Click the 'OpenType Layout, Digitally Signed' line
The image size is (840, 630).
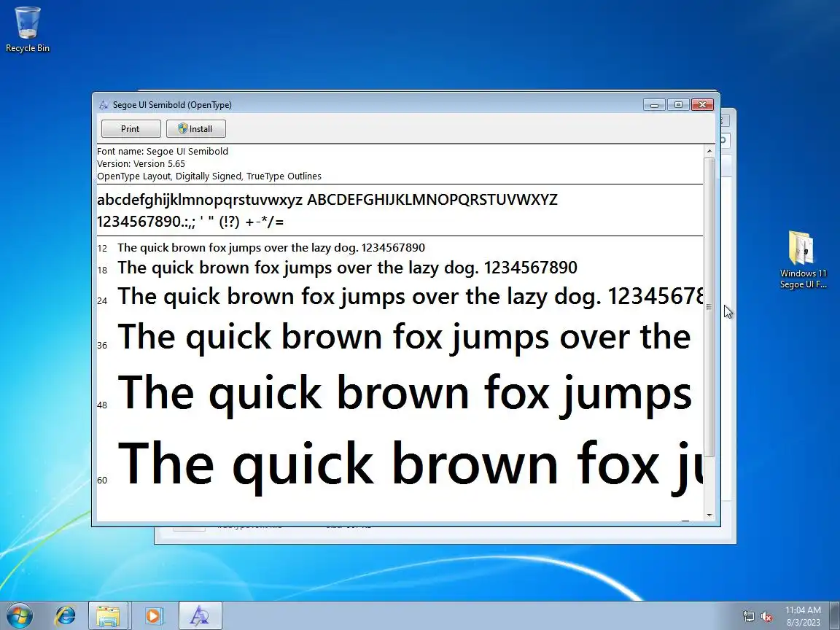click(209, 176)
